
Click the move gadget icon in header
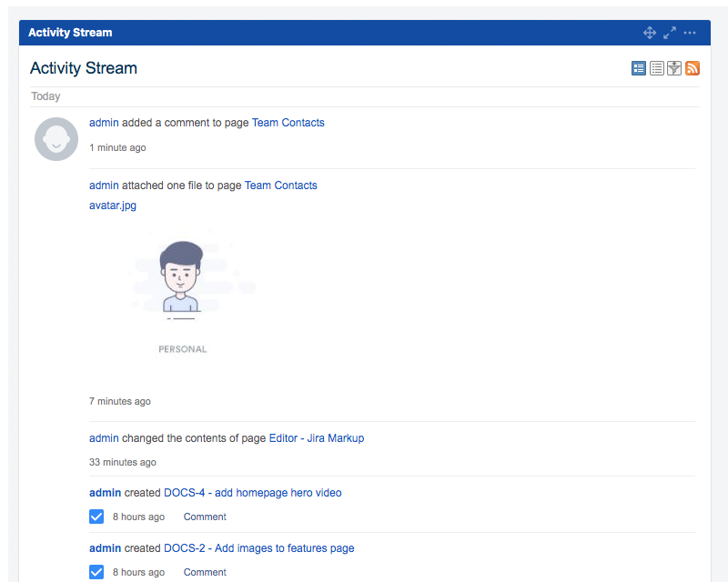tap(650, 33)
